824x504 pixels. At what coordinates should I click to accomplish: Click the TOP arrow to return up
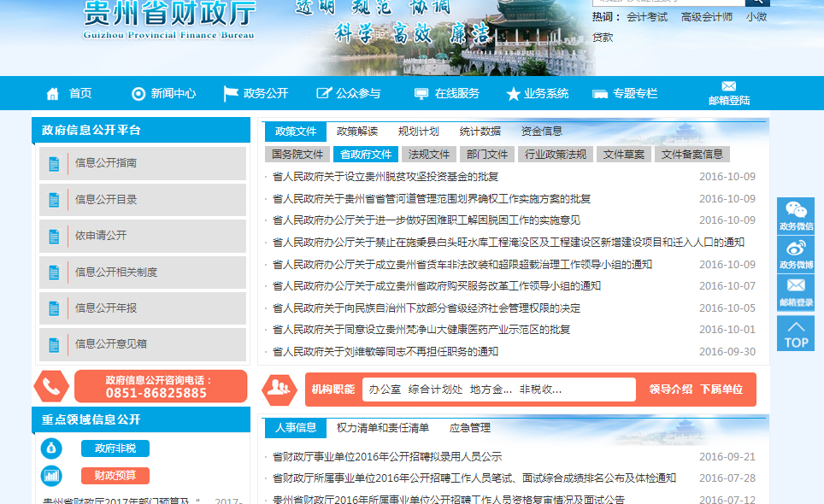(x=796, y=333)
